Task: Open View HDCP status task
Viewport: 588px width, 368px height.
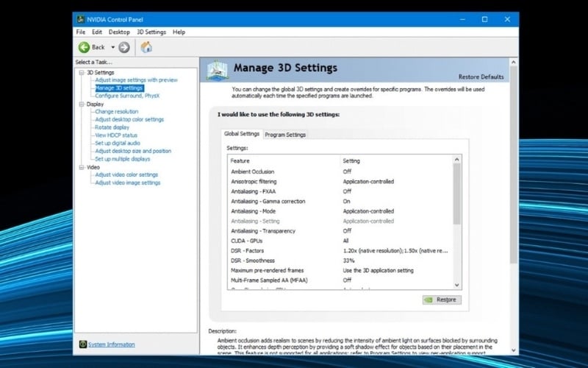Action: (x=116, y=135)
